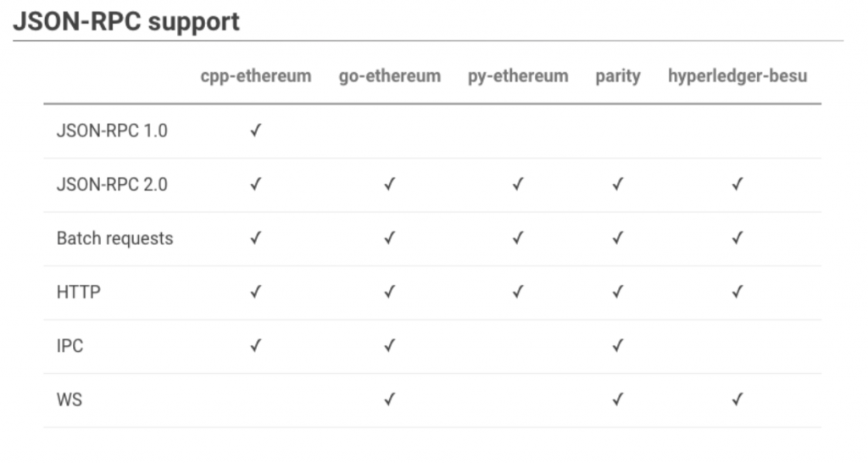Screen dimensions: 868x463
Task: Click the Batch requests checkmark under py-ethereum
Action: pos(518,237)
